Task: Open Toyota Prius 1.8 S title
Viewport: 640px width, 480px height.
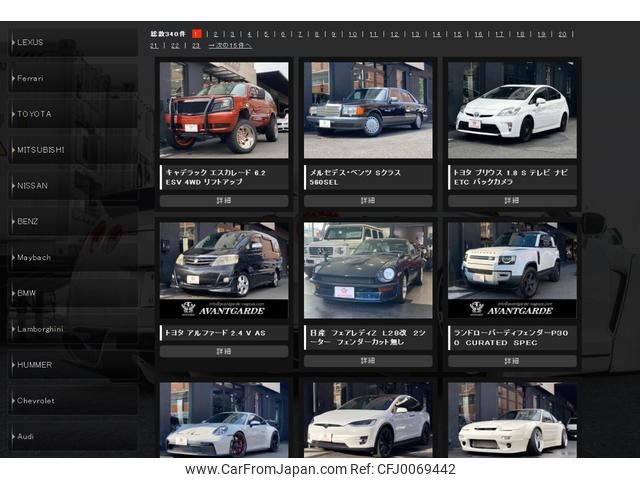Action: [512, 177]
